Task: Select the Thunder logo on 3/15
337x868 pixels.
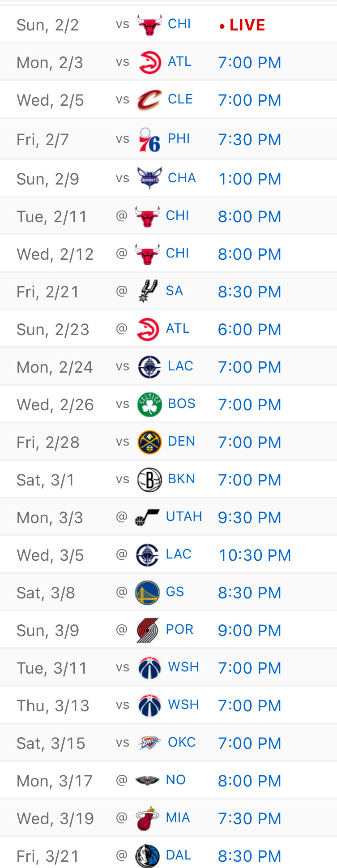Action: [x=149, y=743]
